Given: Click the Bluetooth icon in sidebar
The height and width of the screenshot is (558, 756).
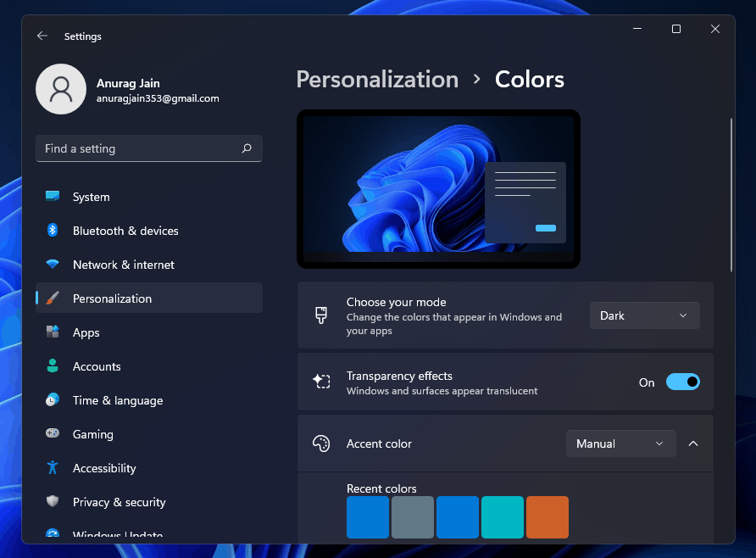Looking at the screenshot, I should (x=53, y=230).
